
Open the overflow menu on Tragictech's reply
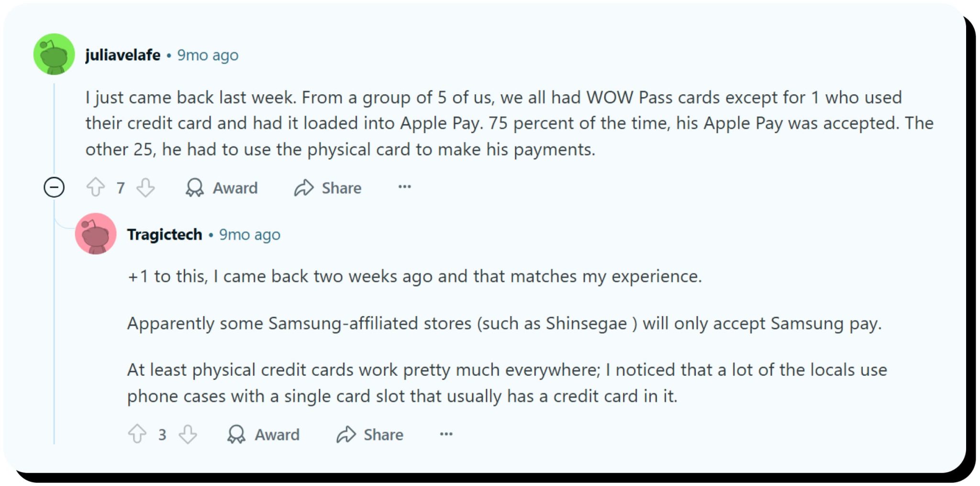(445, 435)
